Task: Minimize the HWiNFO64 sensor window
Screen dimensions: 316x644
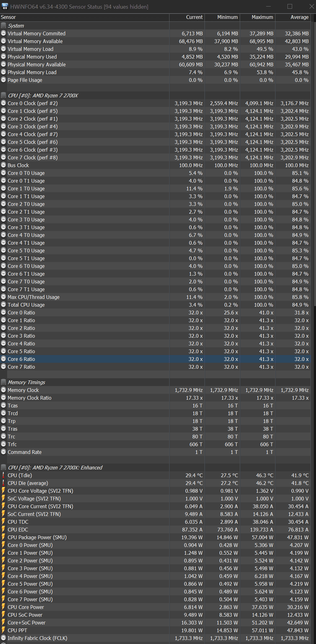Action: tap(268, 7)
